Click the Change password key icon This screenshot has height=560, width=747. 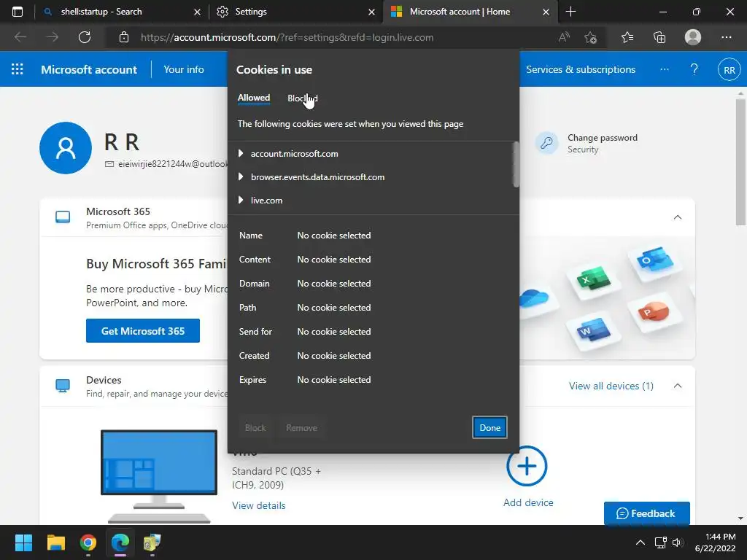point(546,143)
